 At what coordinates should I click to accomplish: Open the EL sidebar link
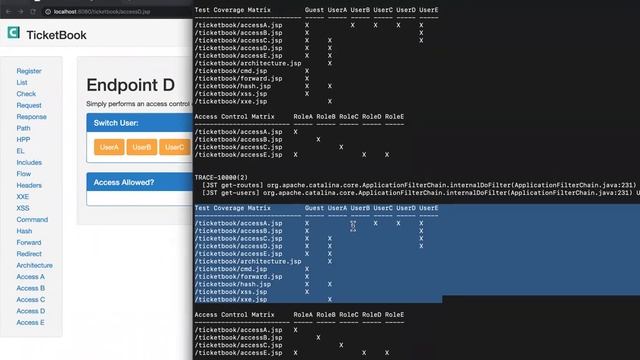pos(20,151)
